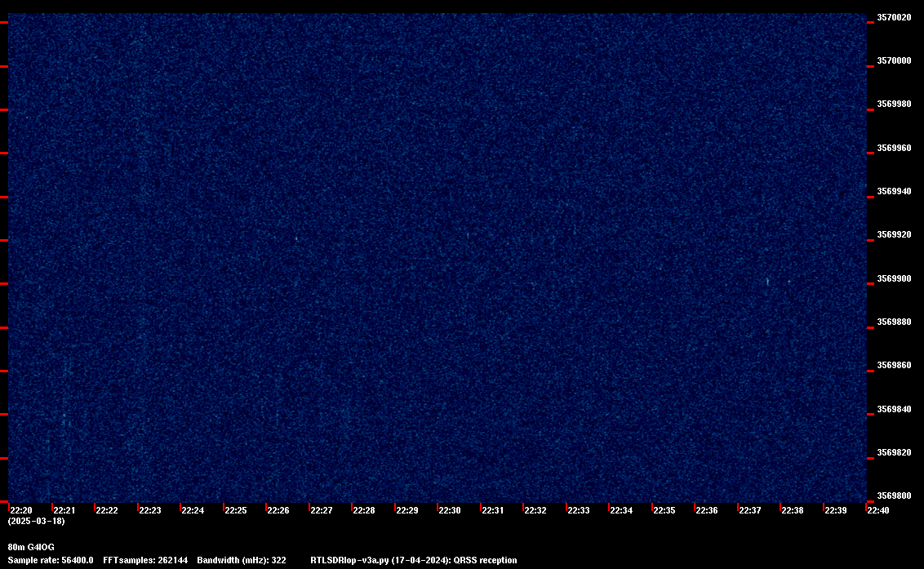Viewport: 924px width, 569px height.
Task: Click the Sample rate: 56400.0 text
Action: tap(51, 560)
